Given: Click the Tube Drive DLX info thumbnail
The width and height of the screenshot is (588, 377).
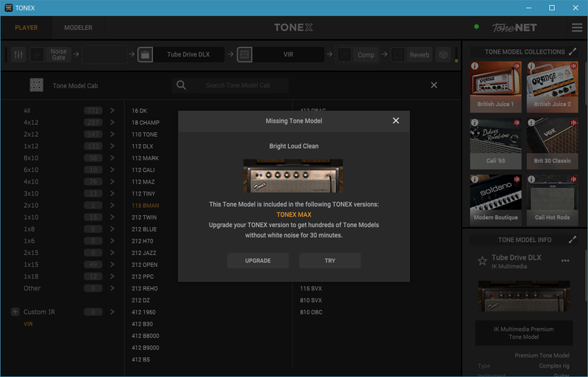Looking at the screenshot, I should pyautogui.click(x=524, y=296).
